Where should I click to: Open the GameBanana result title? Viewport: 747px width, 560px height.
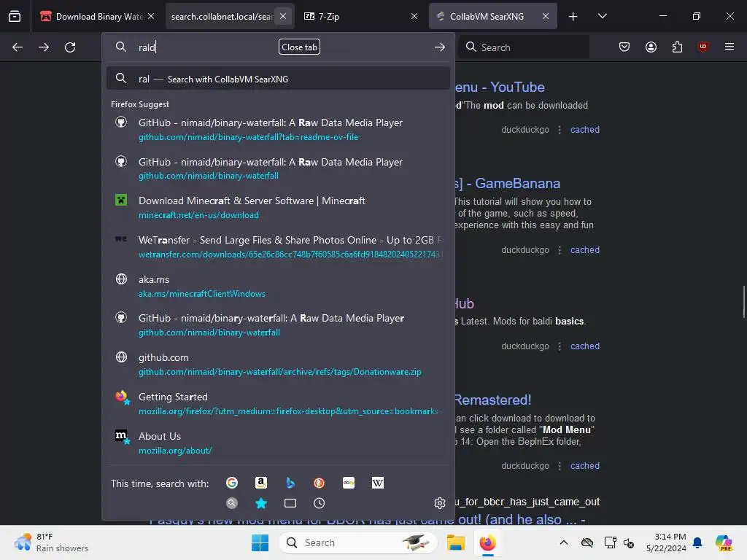[508, 183]
